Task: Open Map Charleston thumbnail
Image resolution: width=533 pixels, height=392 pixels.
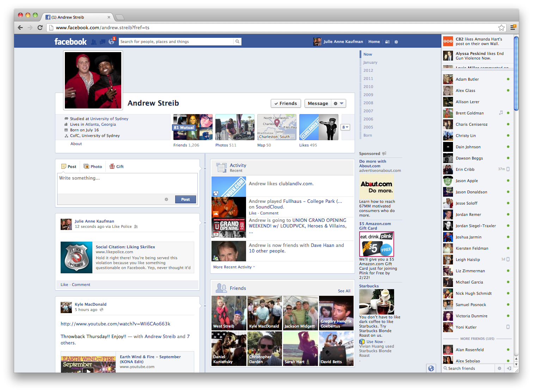Action: click(277, 127)
